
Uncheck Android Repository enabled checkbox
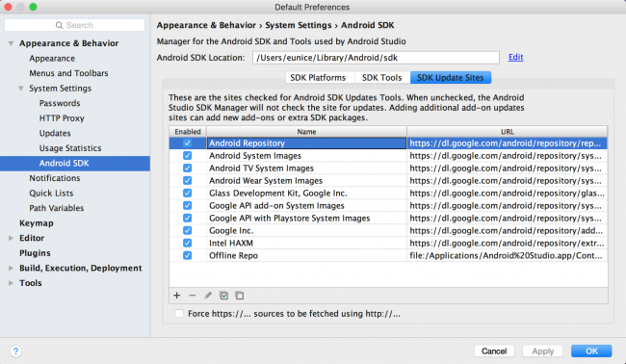(187, 143)
